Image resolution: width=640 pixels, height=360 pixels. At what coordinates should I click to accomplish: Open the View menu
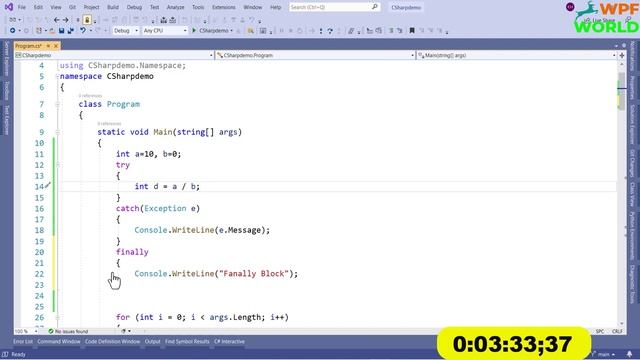(x=56, y=7)
